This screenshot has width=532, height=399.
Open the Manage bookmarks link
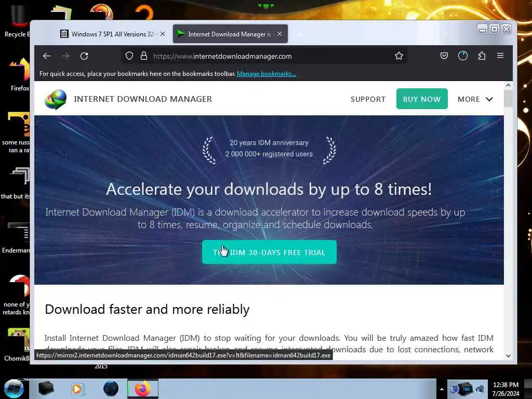pyautogui.click(x=267, y=74)
